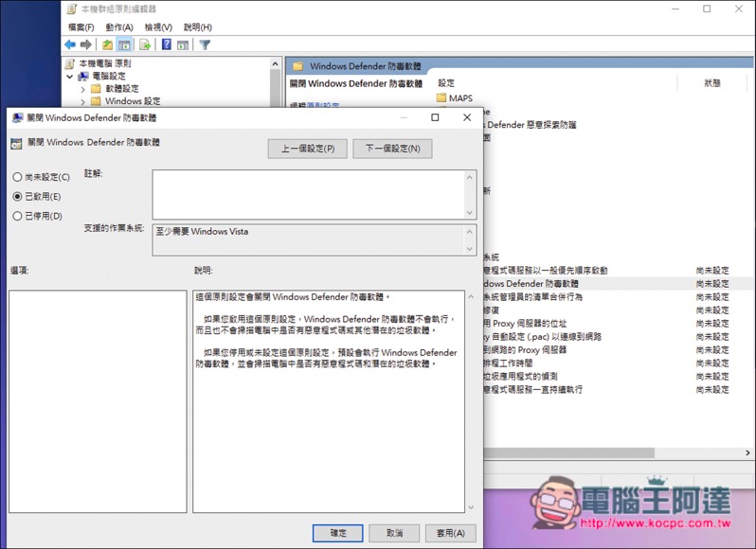Click the up arrow of tree pane scrollbar
Screen dimensions: 756x549
[276, 63]
